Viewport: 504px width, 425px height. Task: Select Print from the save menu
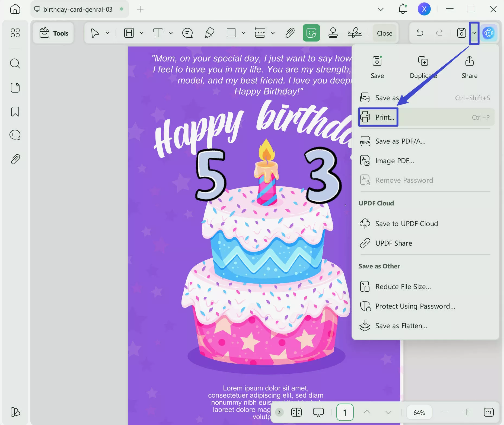click(384, 117)
